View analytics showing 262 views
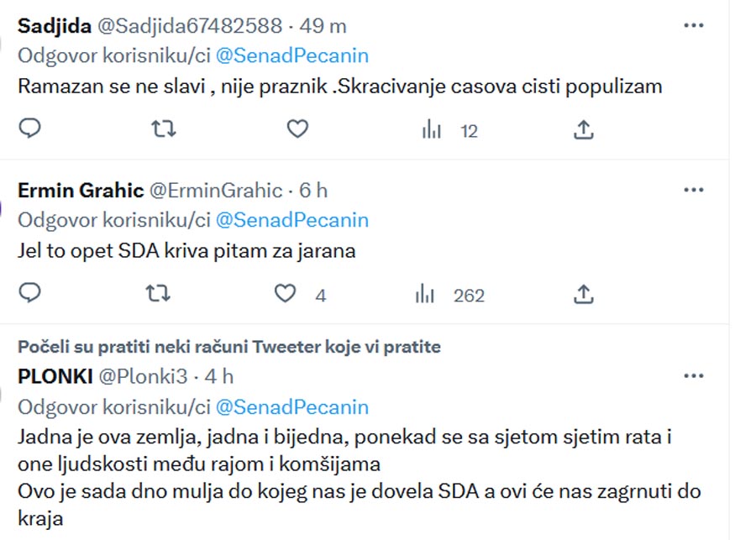Image resolution: width=756 pixels, height=540 pixels. pyautogui.click(x=449, y=295)
